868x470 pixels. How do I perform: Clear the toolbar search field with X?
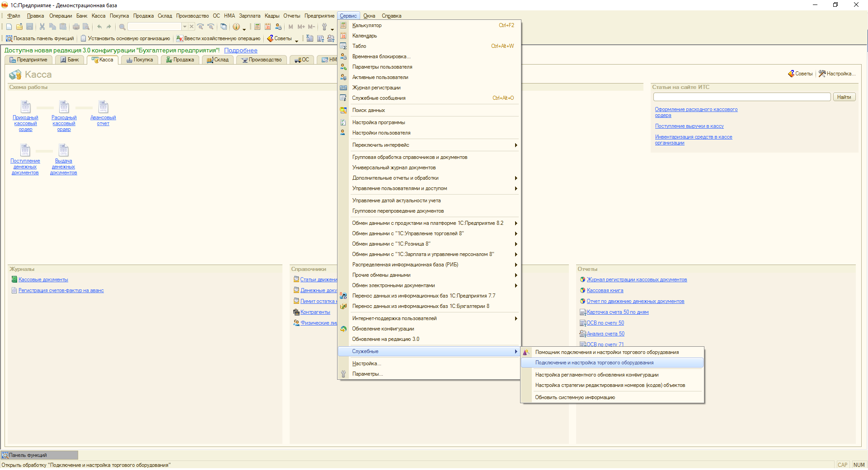coord(192,27)
